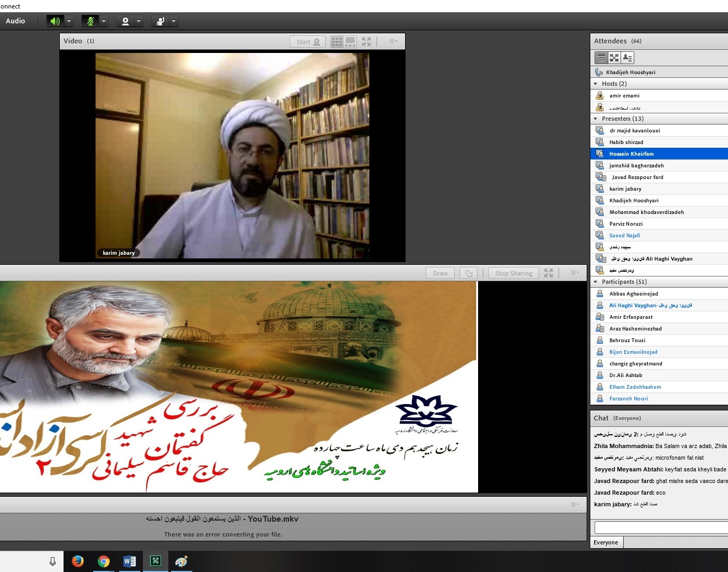
Task: Select participant Bijan Esmaeilnejad
Action: (x=659, y=352)
